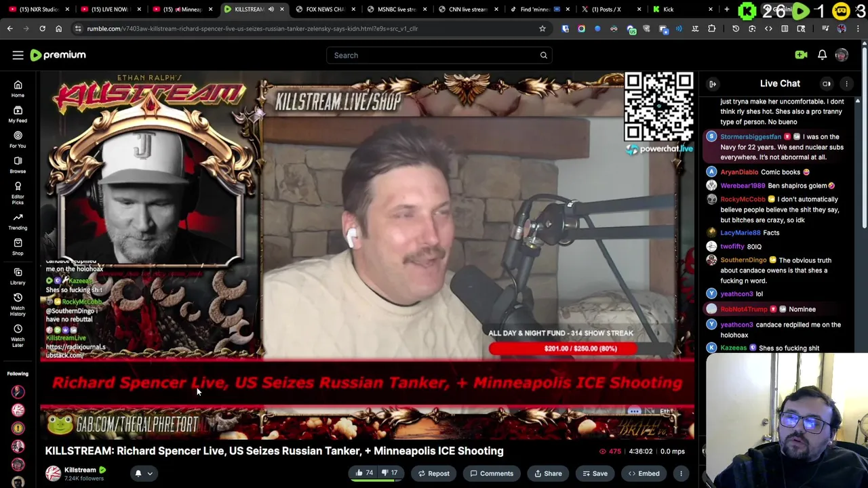Screen dimensions: 868x488
Task: Click the 475 viewers count
Action: click(610, 451)
